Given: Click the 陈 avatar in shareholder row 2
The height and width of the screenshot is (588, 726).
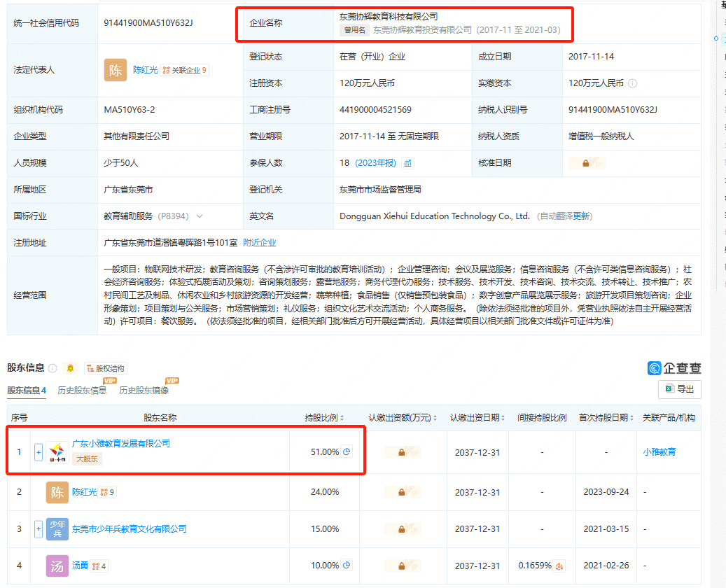Looking at the screenshot, I should coord(57,491).
